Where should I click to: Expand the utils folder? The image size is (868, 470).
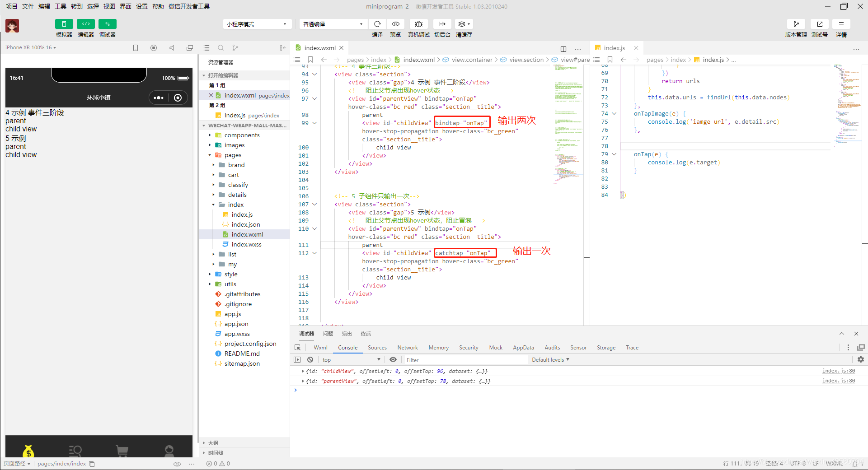tap(210, 284)
